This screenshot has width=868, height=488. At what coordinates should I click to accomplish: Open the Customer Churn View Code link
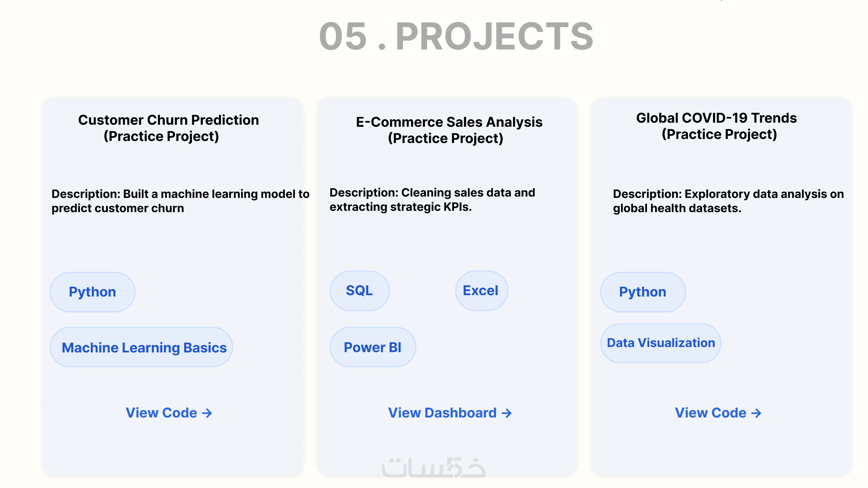tap(169, 413)
